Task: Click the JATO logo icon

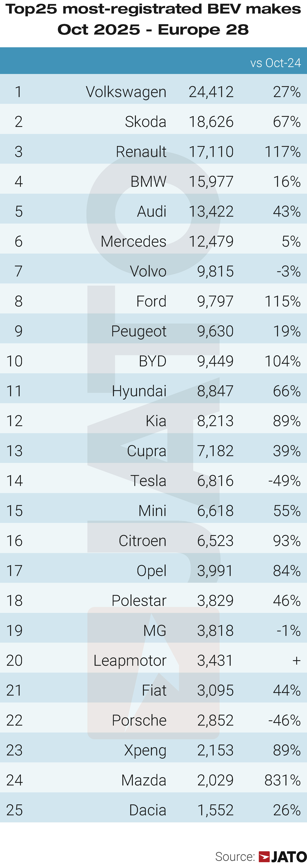Action: pyautogui.click(x=264, y=857)
